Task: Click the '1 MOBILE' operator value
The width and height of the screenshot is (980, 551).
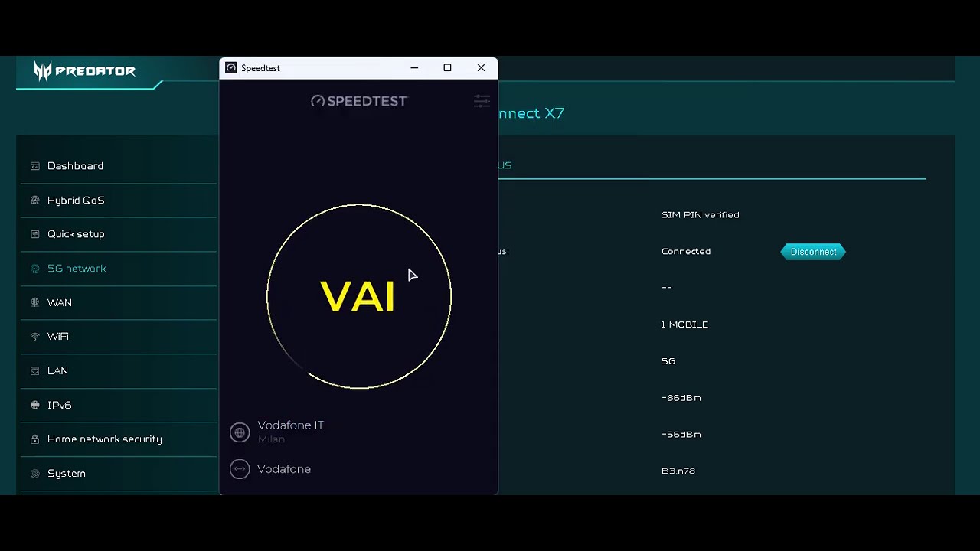Action: [x=684, y=324]
